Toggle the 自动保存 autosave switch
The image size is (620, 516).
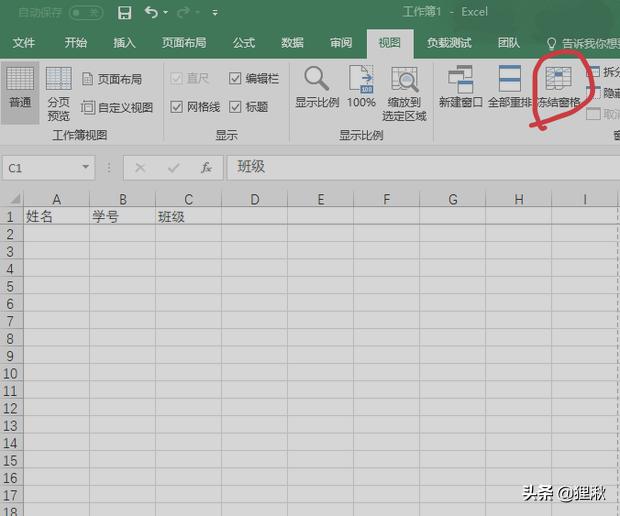click(86, 13)
